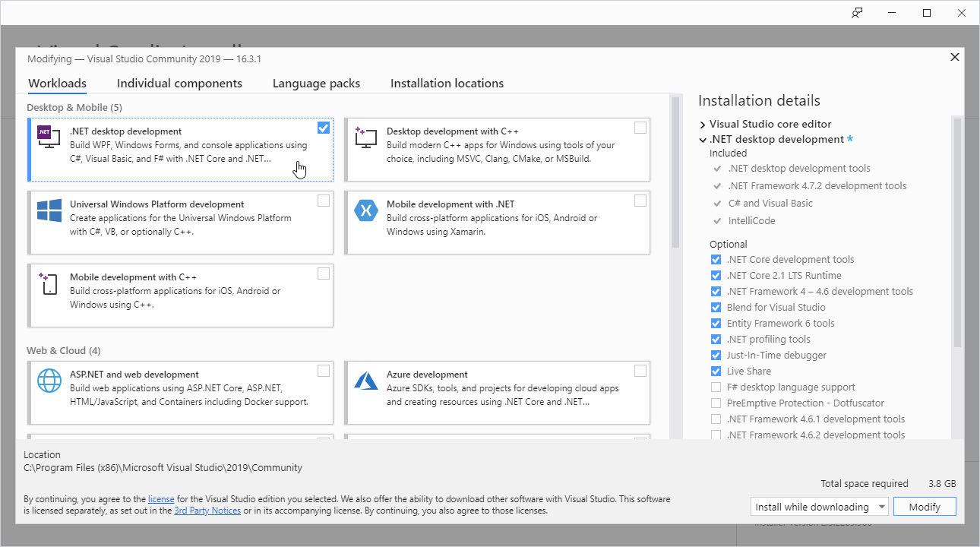
Task: Open the Language packs tab
Action: point(316,84)
